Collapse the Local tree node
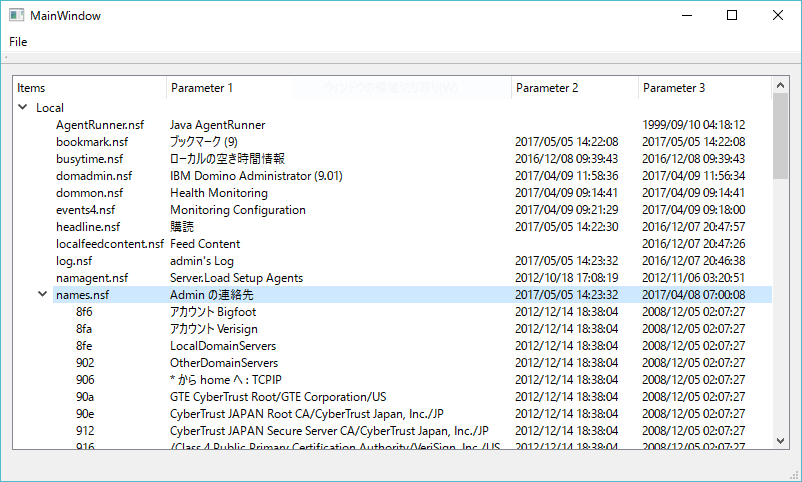The width and height of the screenshot is (802, 482). (23, 107)
